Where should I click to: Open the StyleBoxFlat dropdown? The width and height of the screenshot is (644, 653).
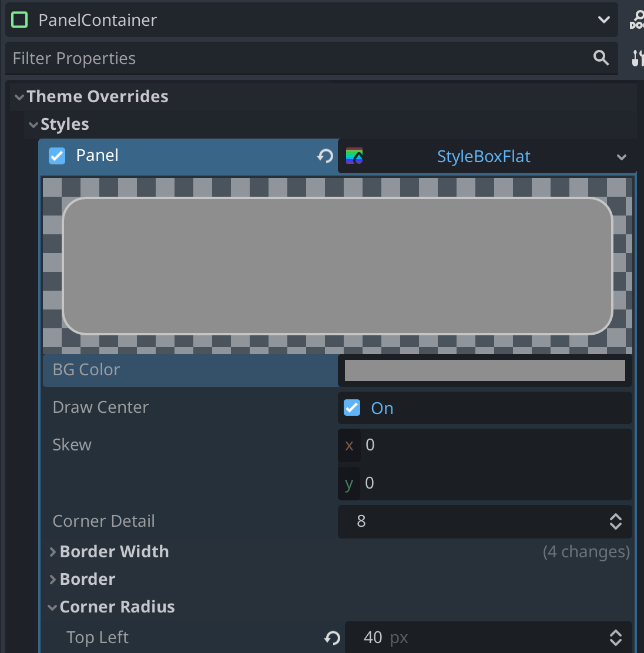click(621, 157)
